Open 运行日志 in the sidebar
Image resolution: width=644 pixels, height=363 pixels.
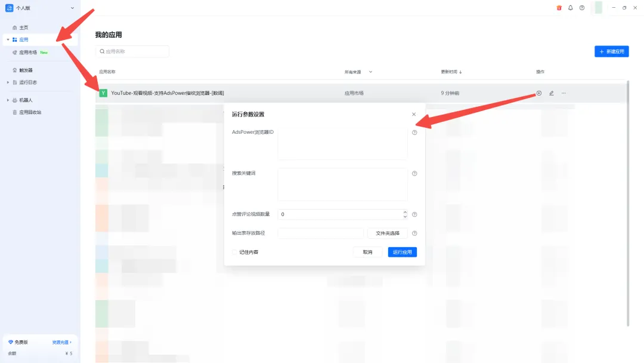pyautogui.click(x=28, y=82)
